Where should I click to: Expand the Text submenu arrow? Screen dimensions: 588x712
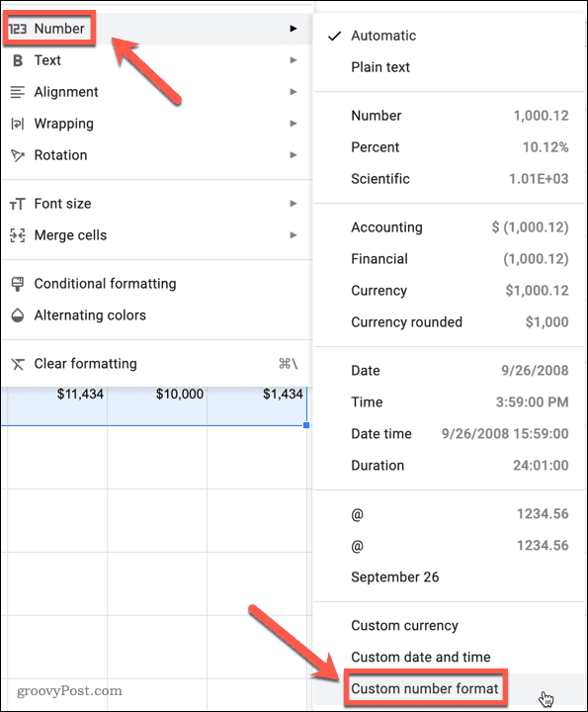pos(294,60)
